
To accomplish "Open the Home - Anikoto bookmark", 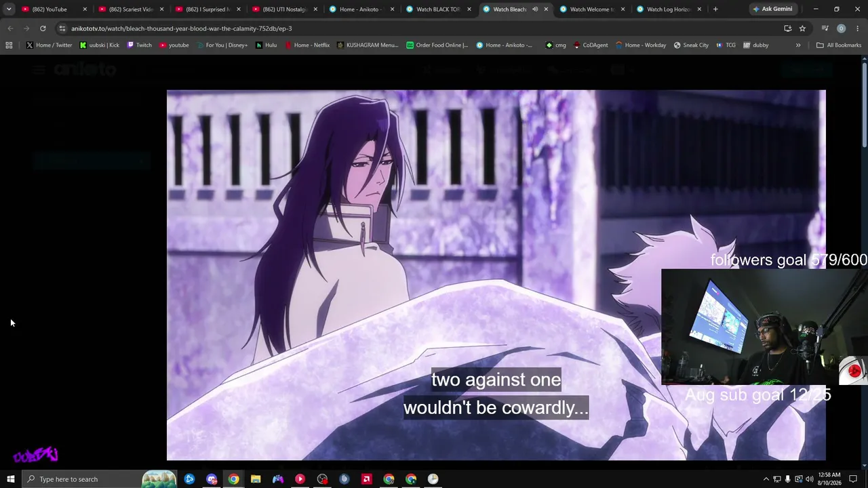I will pyautogui.click(x=504, y=45).
